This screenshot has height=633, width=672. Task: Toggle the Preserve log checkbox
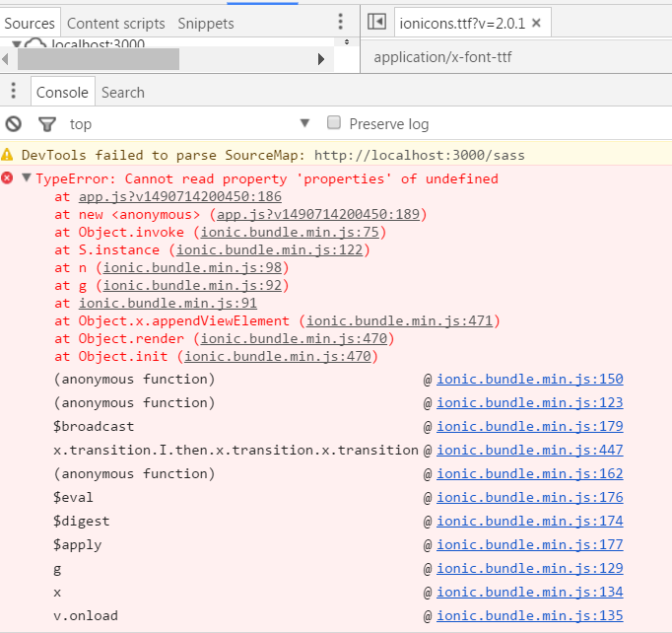tap(334, 122)
